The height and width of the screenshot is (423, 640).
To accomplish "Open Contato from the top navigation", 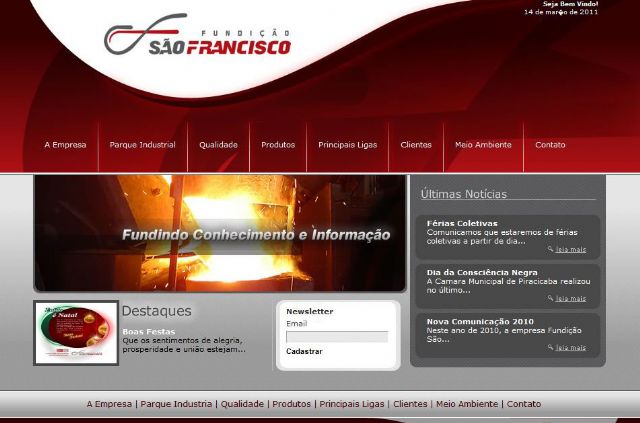I will (x=550, y=145).
